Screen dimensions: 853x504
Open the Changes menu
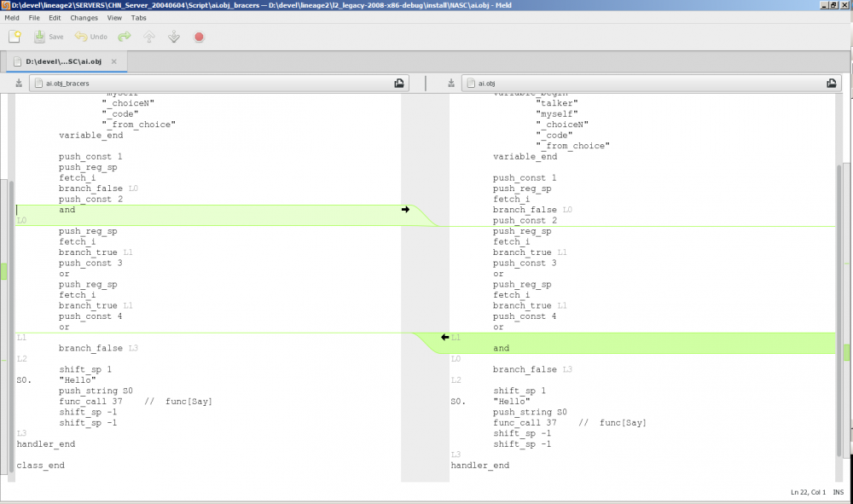click(84, 17)
